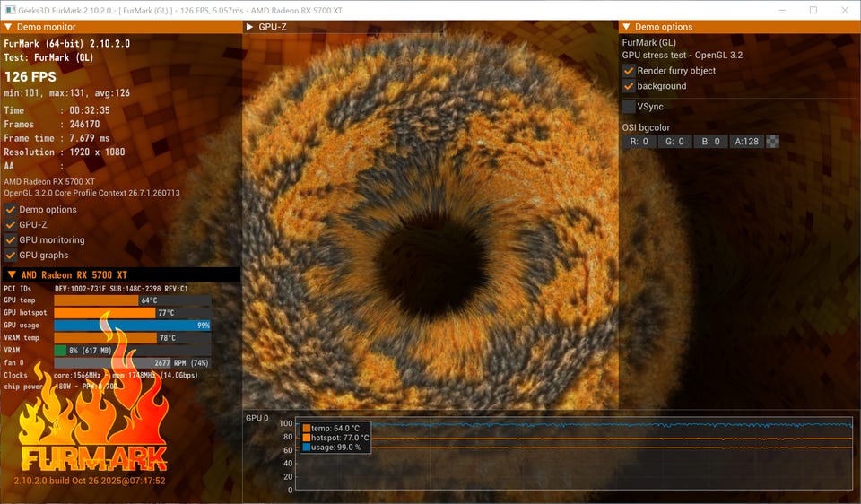Viewport: 861px width, 504px height.
Task: Click the FurMark flame logo
Action: click(93, 393)
